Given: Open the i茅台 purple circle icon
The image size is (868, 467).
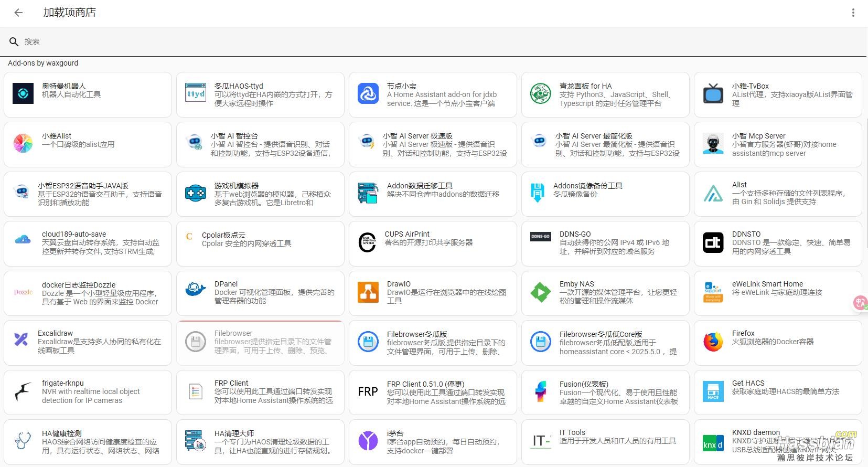Looking at the screenshot, I should pyautogui.click(x=368, y=441).
